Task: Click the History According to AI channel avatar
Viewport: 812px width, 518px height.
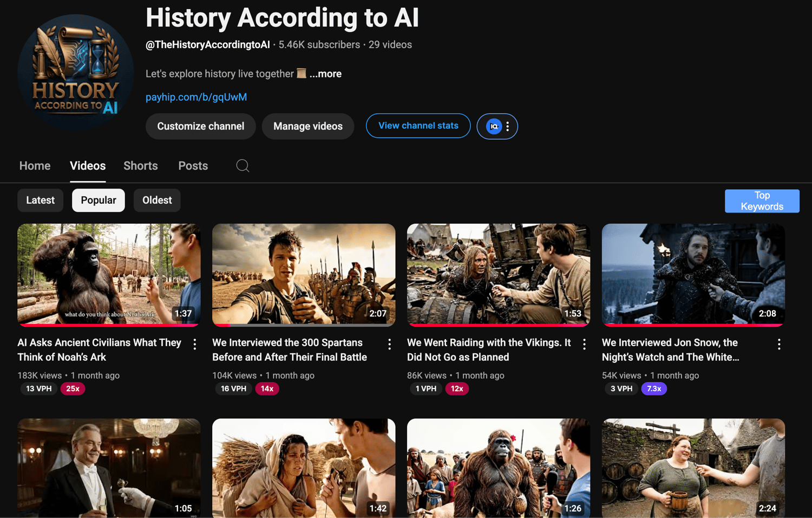Action: [76, 72]
